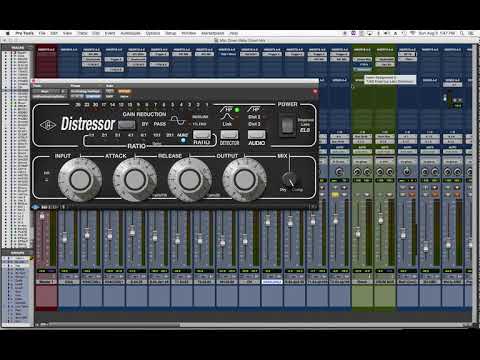480x360 pixels.
Task: Click the Distressor BY PASS button
Action: coord(127,125)
